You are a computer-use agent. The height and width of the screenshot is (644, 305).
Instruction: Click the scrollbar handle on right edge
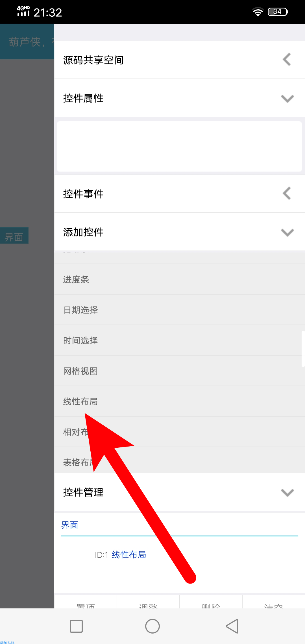[x=303, y=349]
